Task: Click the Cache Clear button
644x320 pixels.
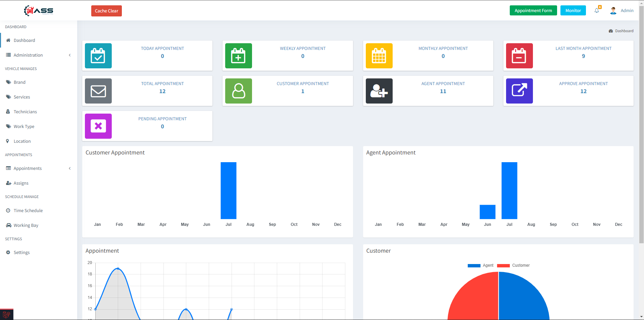Action: [106, 11]
